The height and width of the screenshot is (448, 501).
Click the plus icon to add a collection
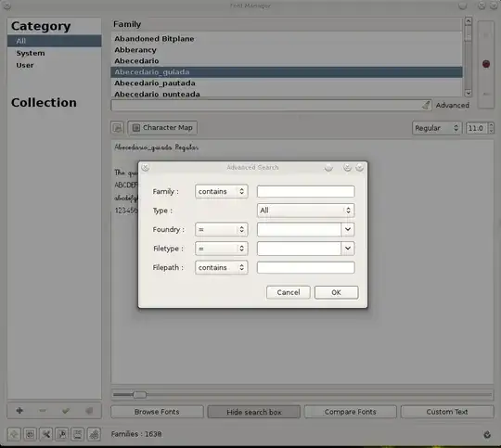tap(19, 411)
